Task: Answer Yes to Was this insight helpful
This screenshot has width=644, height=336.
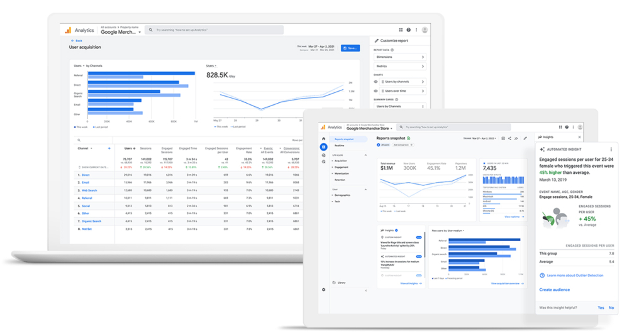Action: 601,308
